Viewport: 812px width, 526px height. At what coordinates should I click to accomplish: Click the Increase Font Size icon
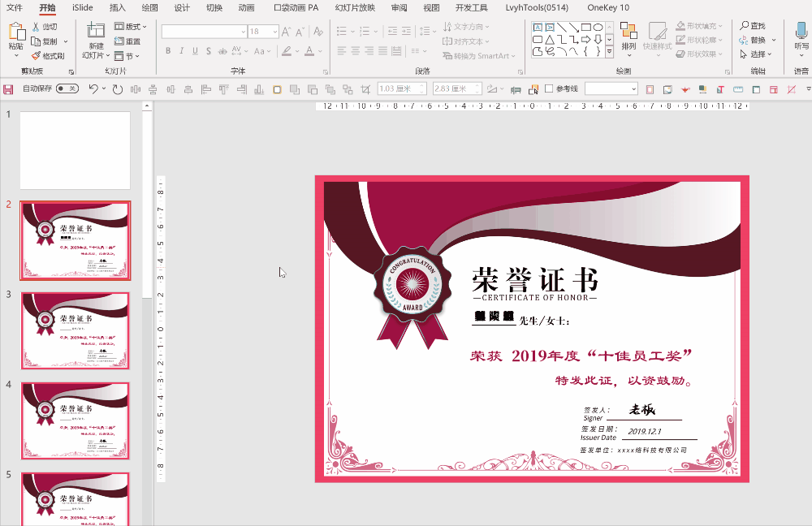pos(287,32)
